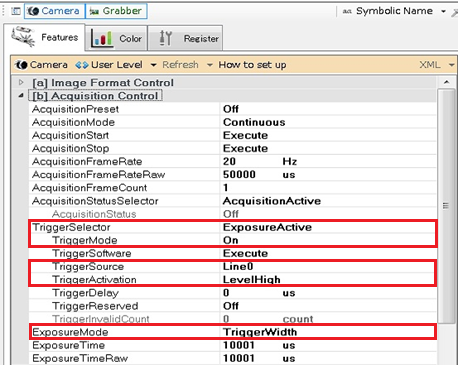Click the bar chart Color tab icon
This screenshot has height=365, width=458.
pos(102,38)
